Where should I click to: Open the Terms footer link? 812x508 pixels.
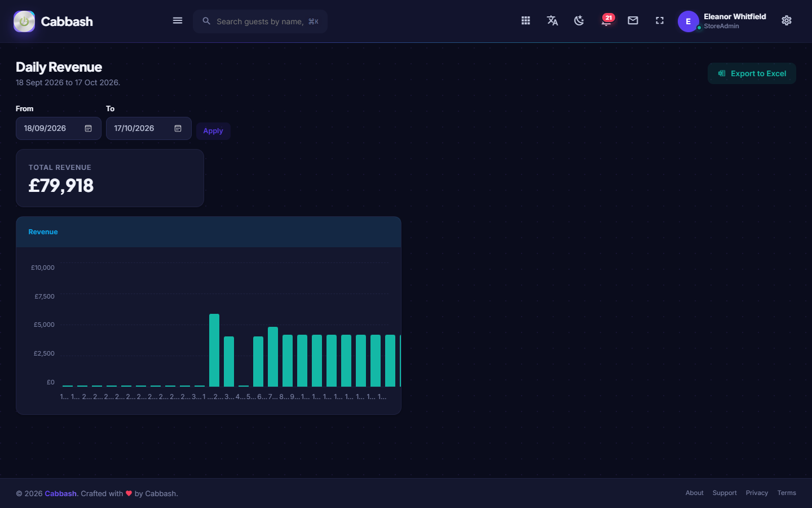coord(787,493)
